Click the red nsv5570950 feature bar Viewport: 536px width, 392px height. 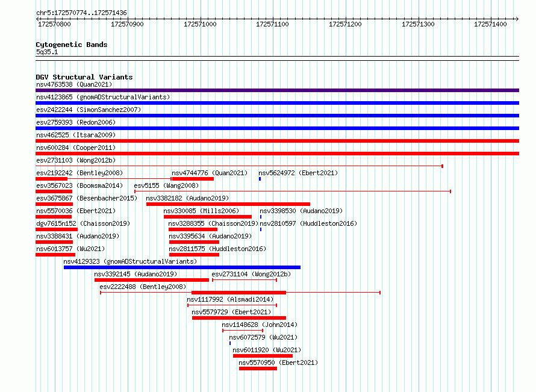pos(258,369)
